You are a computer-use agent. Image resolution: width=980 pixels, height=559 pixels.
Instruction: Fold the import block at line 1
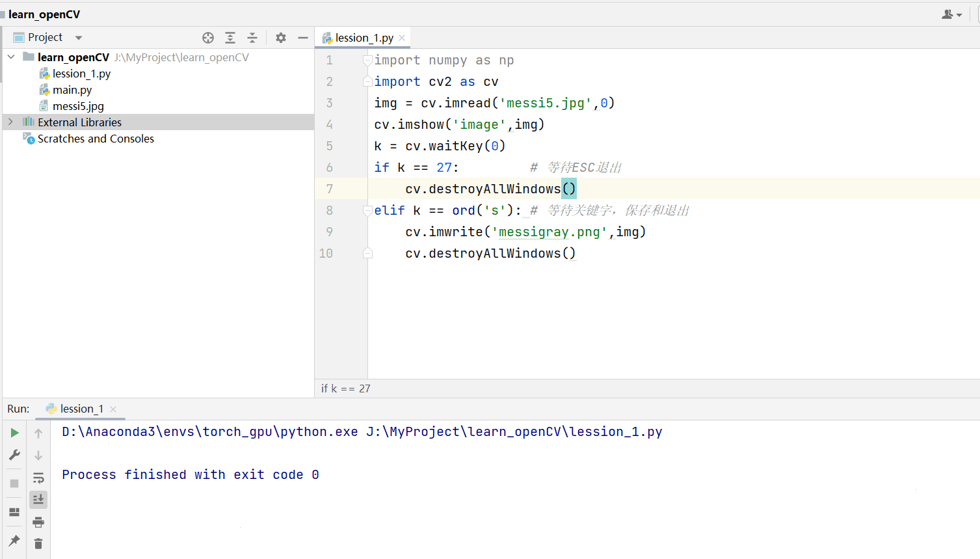367,61
